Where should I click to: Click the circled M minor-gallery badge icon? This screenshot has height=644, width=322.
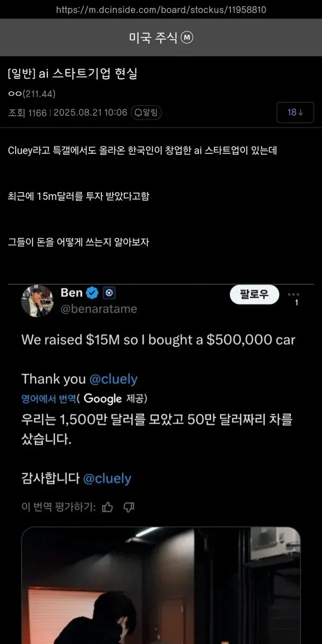[x=187, y=38]
